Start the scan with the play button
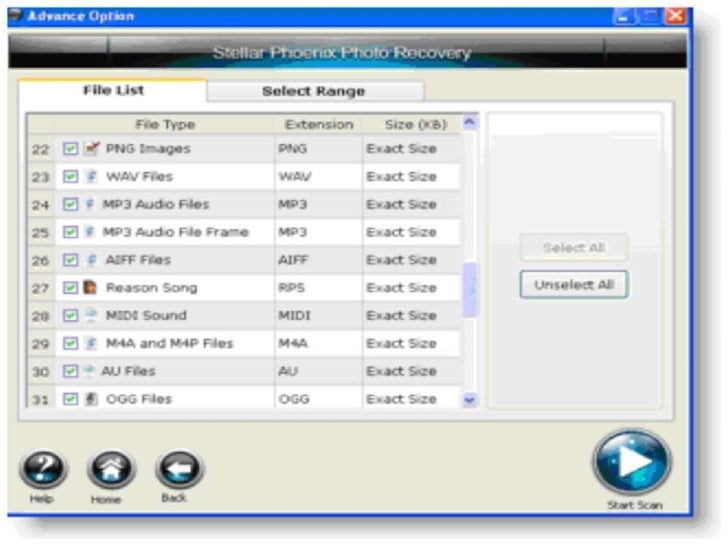 pyautogui.click(x=632, y=462)
